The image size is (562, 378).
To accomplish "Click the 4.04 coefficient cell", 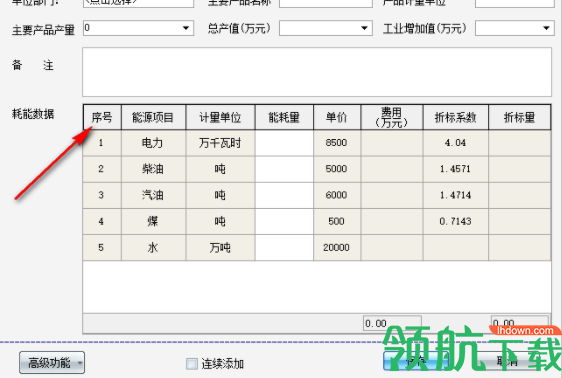I will pos(456,143).
